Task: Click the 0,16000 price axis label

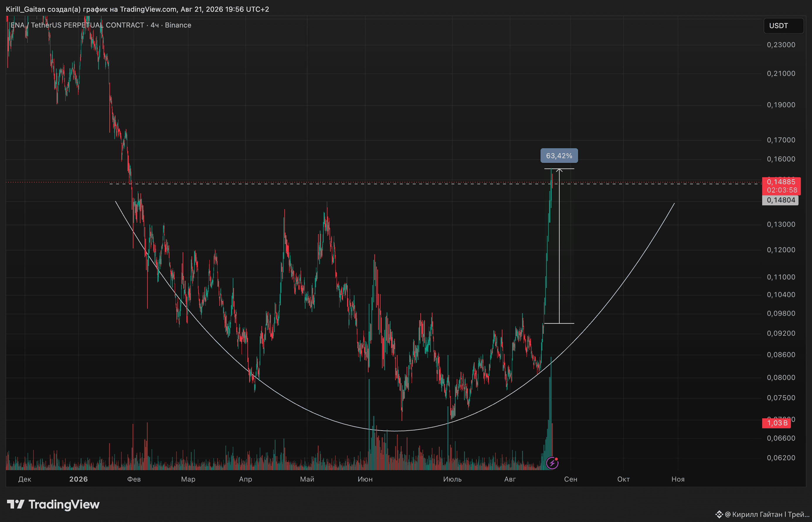Action: (781, 159)
